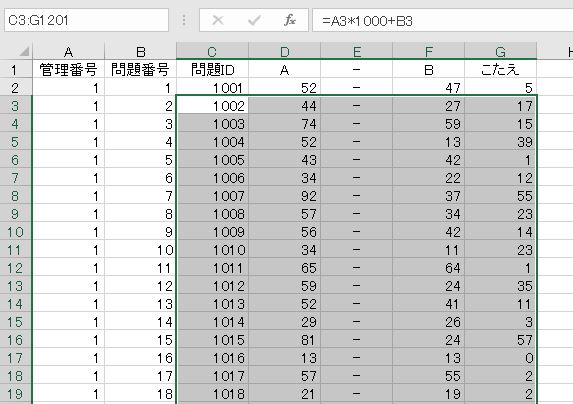The image size is (573, 404).
Task: Select column G header
Action: (x=500, y=52)
